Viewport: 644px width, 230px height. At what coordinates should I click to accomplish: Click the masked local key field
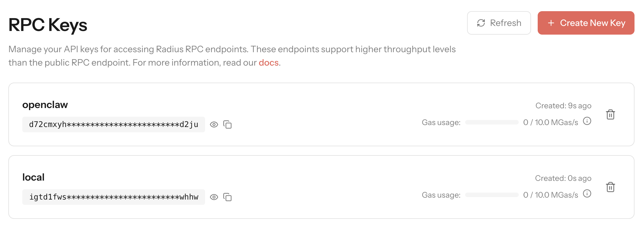click(114, 197)
